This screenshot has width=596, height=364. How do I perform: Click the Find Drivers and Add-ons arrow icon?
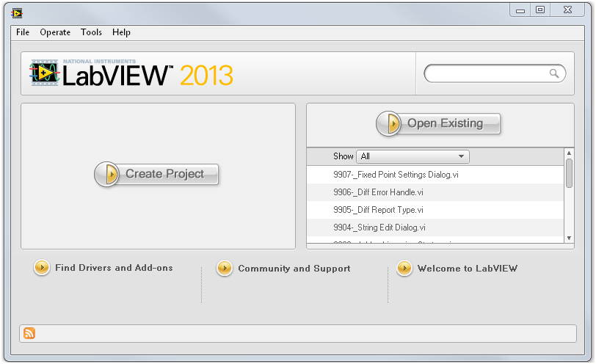[x=42, y=268]
